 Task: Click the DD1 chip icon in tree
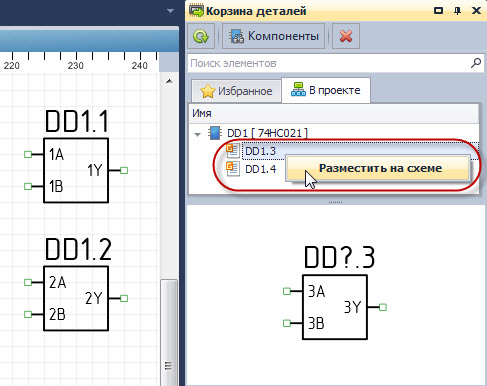pyautogui.click(x=215, y=133)
